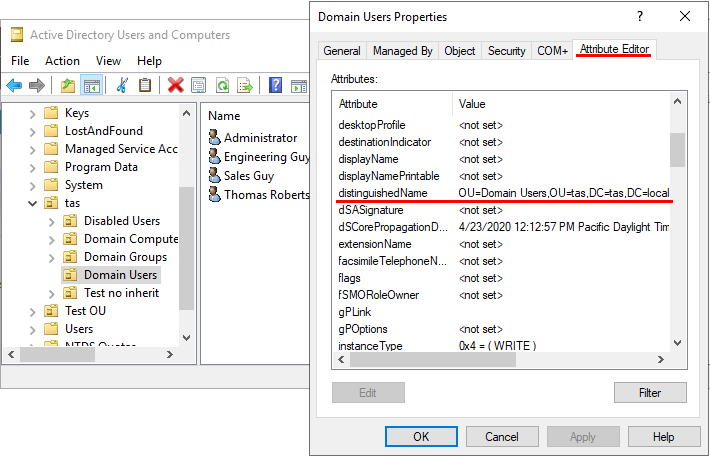
Task: Open the Action menu
Action: [x=62, y=61]
